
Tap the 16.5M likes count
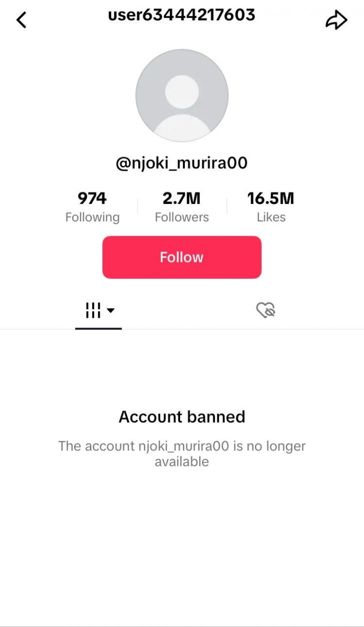[271, 199]
